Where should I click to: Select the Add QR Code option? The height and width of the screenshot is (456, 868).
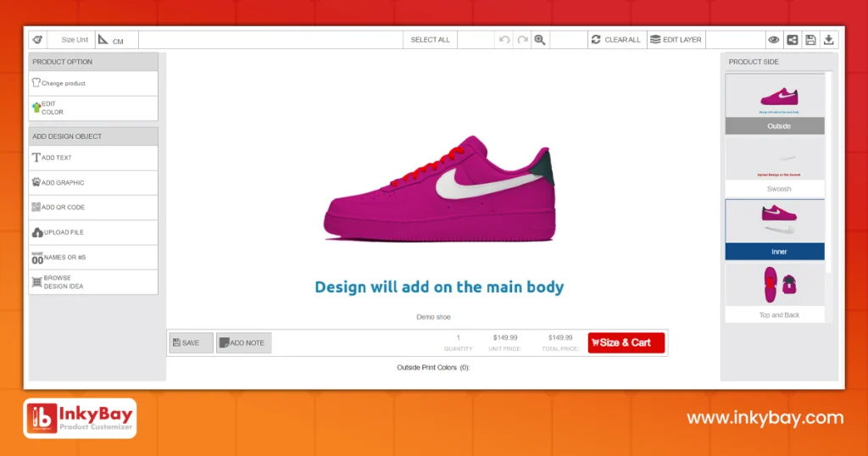coord(93,208)
